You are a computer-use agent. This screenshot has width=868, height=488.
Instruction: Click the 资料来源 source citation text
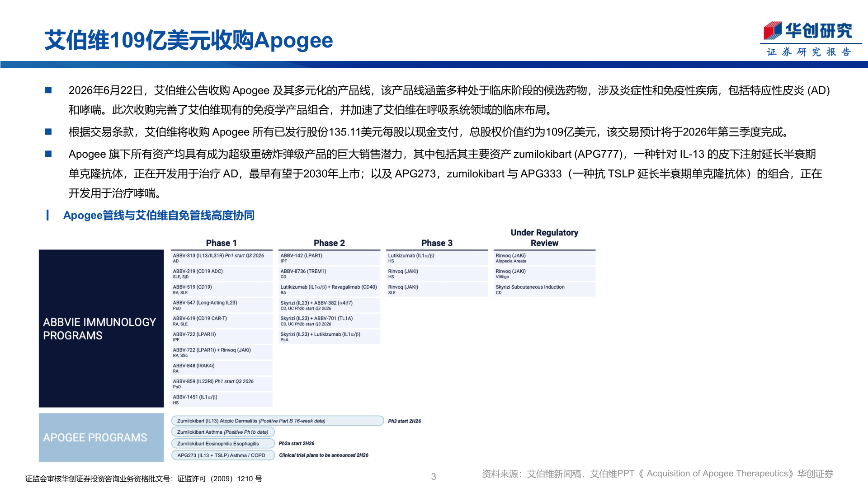[657, 474]
